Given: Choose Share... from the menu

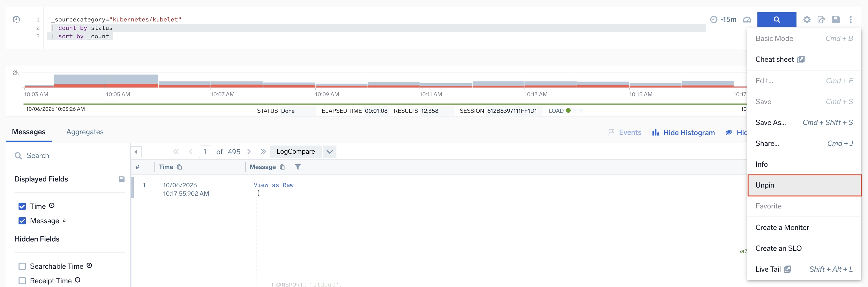Looking at the screenshot, I should 804,143.
